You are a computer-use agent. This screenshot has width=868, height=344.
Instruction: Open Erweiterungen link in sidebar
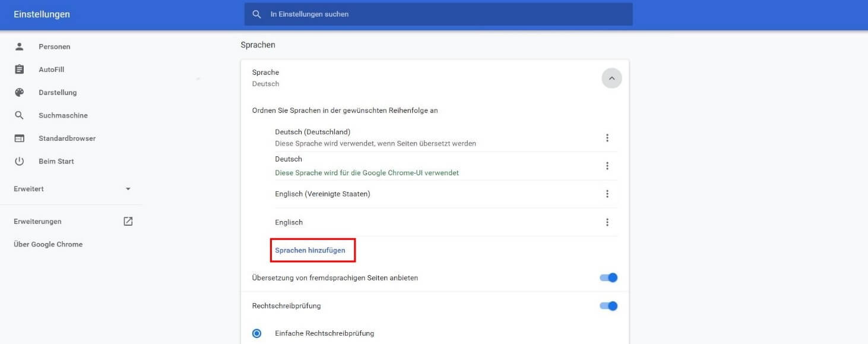coord(37,221)
